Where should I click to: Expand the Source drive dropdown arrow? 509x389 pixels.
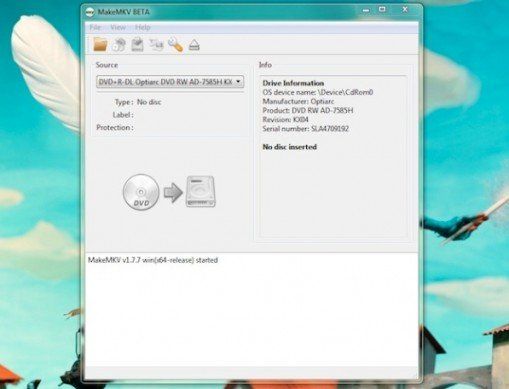(238, 81)
